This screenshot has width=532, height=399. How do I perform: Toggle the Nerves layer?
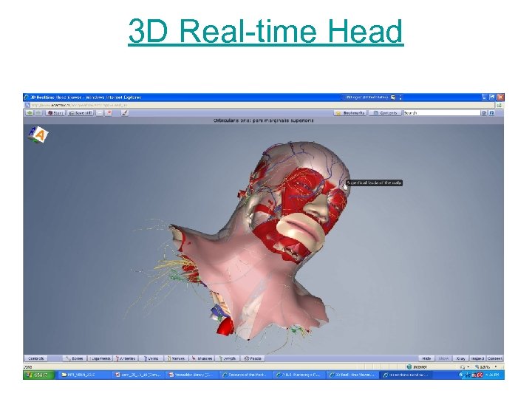tap(176, 358)
